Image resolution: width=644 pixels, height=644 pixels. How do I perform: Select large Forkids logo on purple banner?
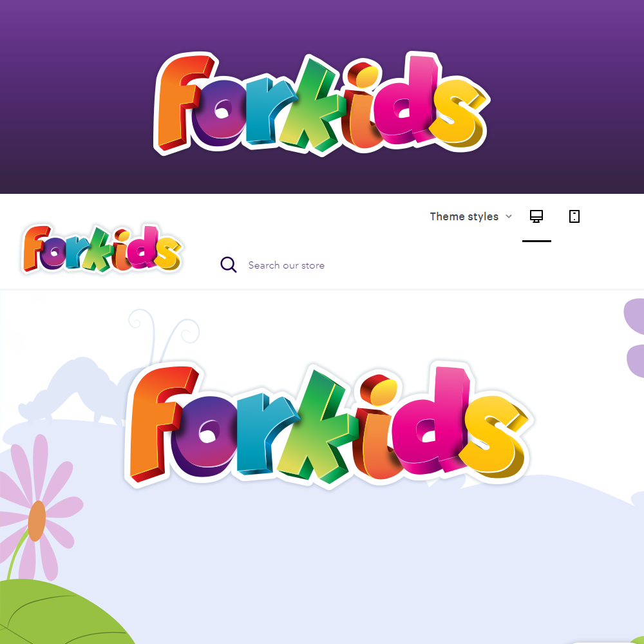pyautogui.click(x=321, y=104)
